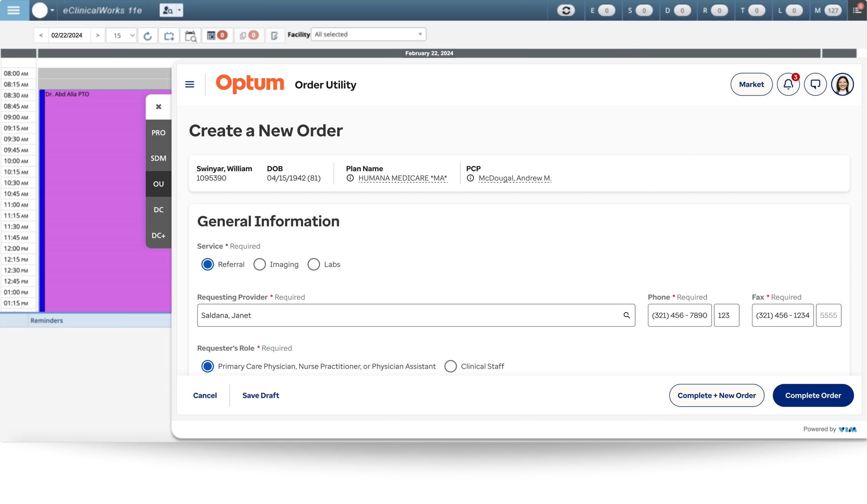867x504 pixels.
Task: Click the notifications bell icon
Action: 788,84
